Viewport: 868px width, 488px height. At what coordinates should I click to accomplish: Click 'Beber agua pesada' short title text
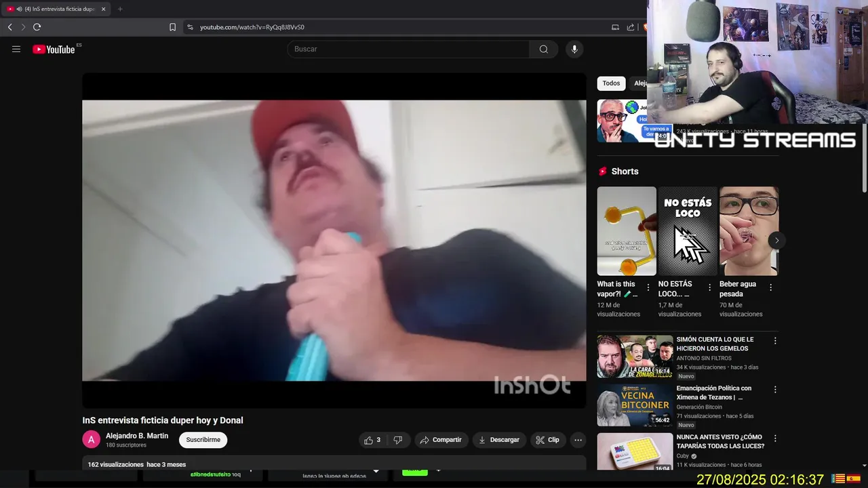tap(738, 289)
